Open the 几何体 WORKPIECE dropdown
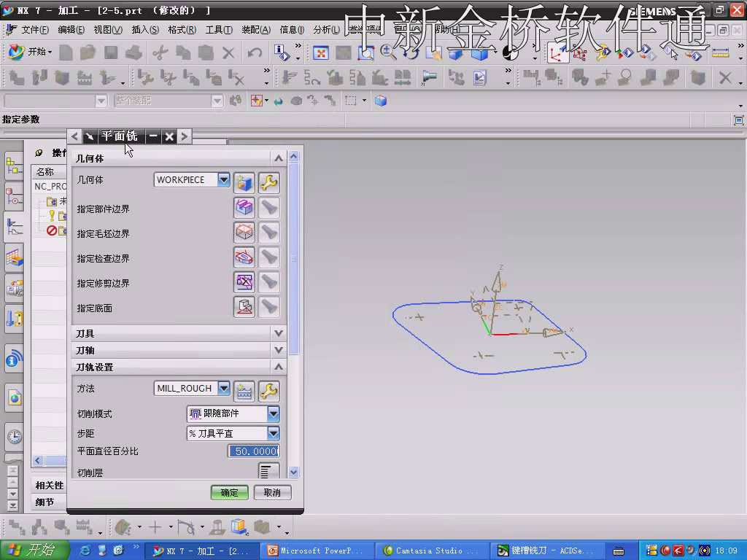 [x=223, y=179]
